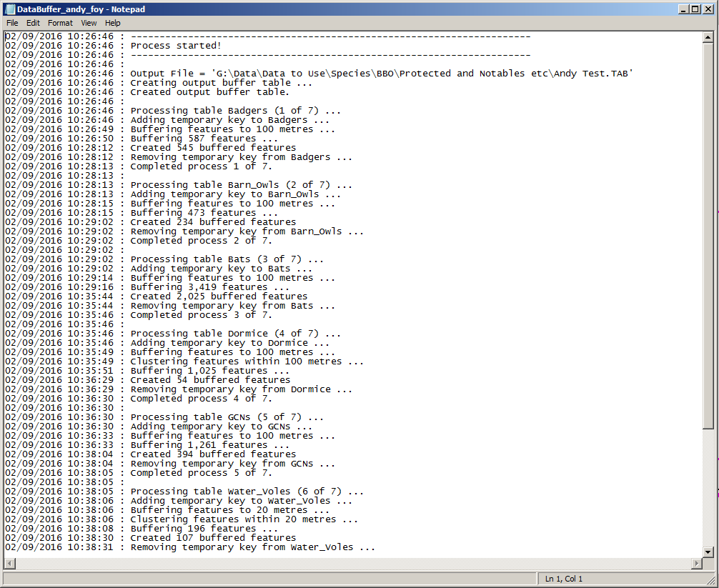The width and height of the screenshot is (719, 588).
Task: Click the horizontal scrollbar track
Action: click(x=353, y=563)
